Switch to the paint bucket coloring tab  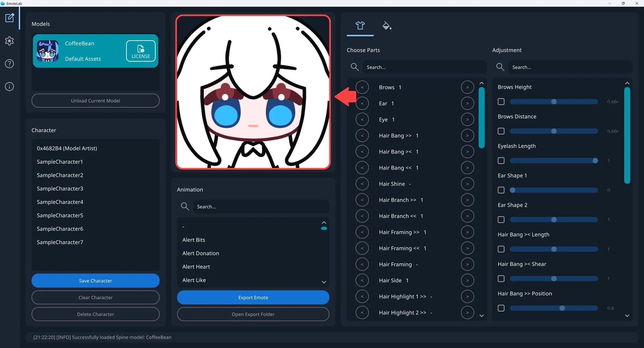pos(386,25)
